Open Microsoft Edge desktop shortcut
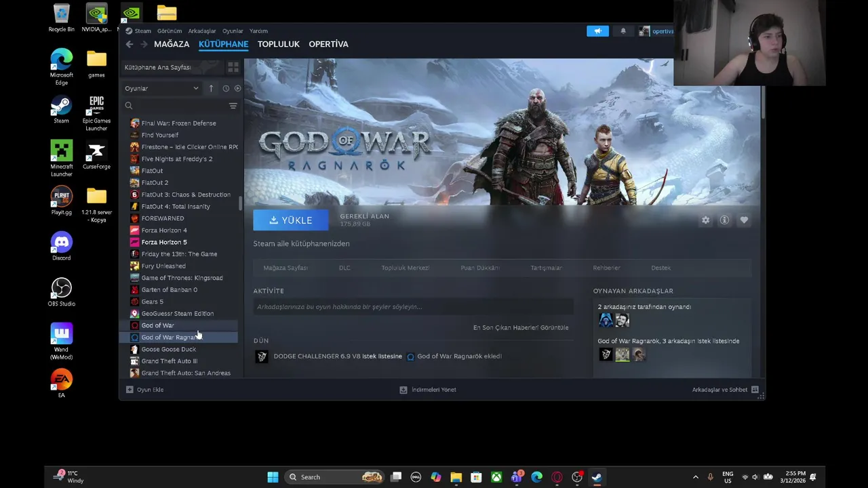This screenshot has height=488, width=868. pyautogui.click(x=61, y=67)
